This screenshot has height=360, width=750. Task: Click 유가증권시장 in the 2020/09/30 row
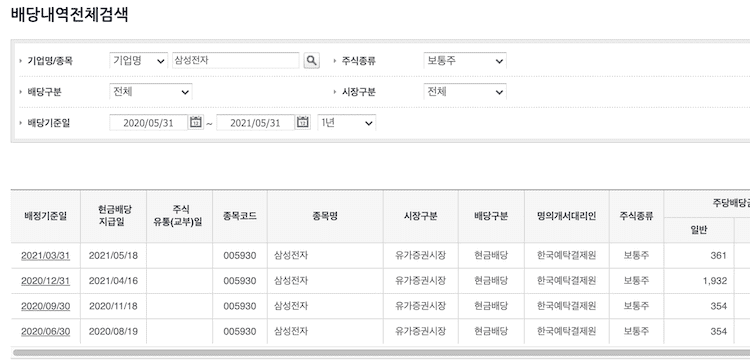point(421,306)
